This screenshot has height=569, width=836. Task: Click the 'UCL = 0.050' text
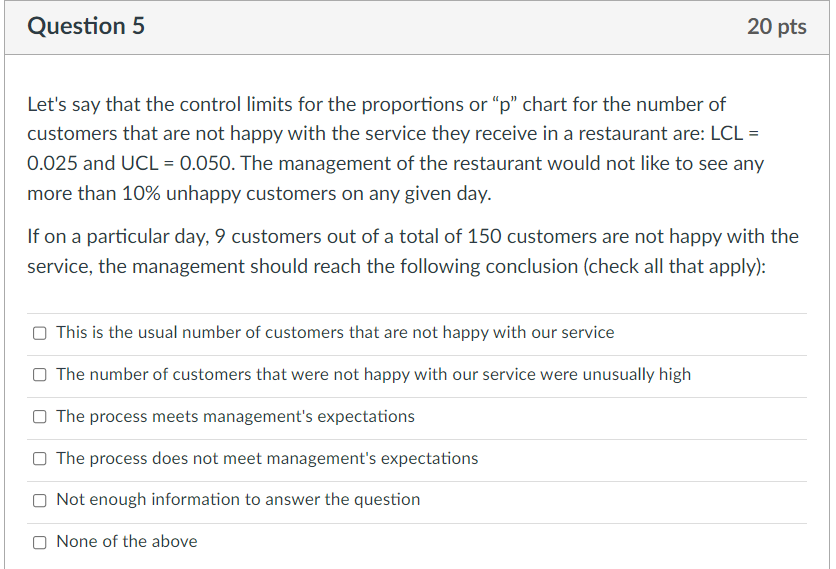pos(177,163)
